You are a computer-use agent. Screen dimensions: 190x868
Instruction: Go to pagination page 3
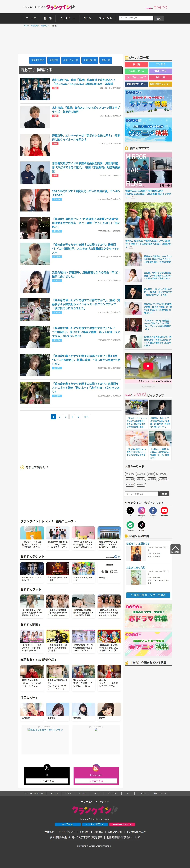66,417
